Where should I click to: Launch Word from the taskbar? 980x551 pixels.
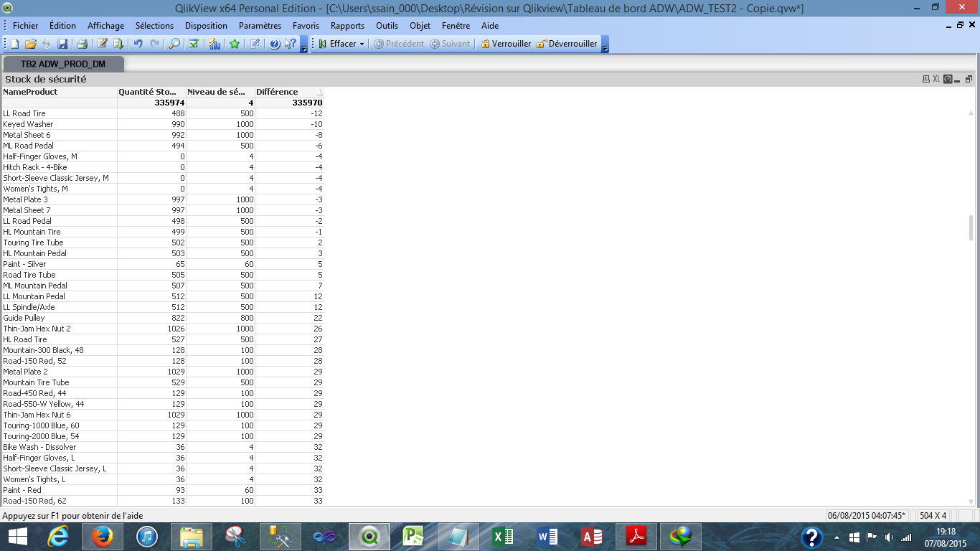(x=547, y=536)
